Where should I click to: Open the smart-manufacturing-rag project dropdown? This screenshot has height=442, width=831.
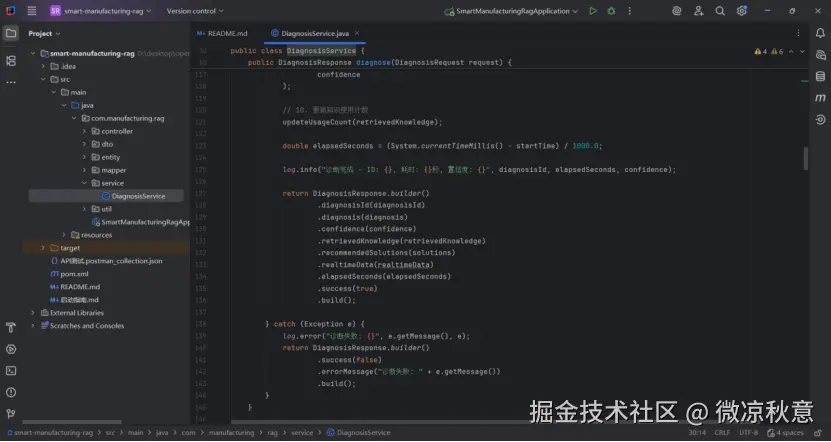point(101,11)
